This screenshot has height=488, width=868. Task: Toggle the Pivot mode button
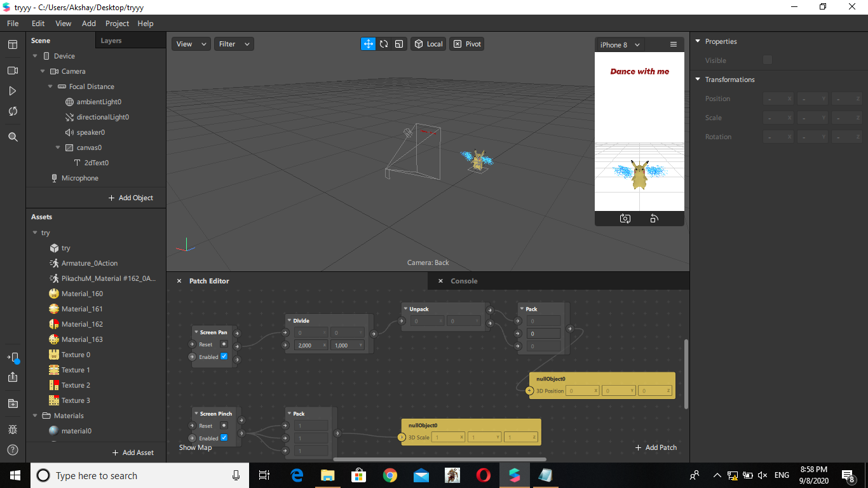click(467, 44)
